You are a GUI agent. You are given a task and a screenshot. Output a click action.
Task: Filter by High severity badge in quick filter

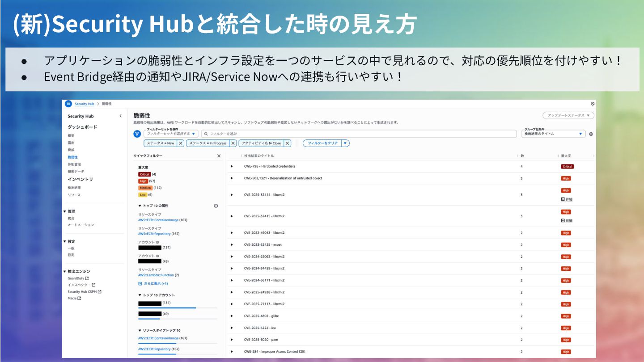(143, 181)
